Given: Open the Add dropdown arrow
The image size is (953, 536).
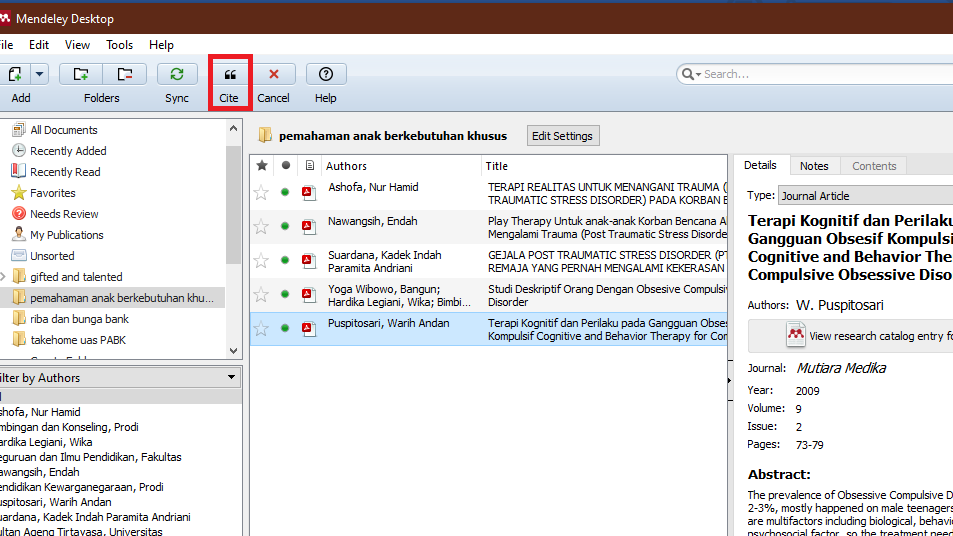Looking at the screenshot, I should click(40, 74).
